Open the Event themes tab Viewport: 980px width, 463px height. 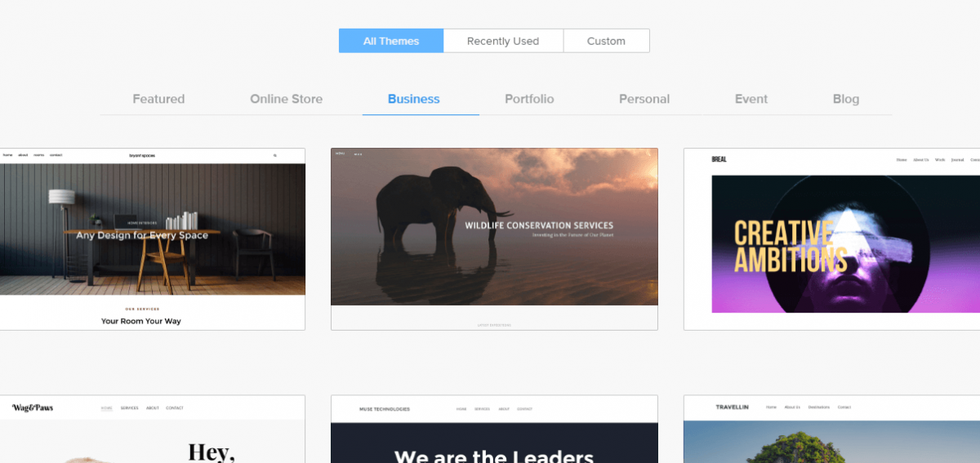point(751,99)
